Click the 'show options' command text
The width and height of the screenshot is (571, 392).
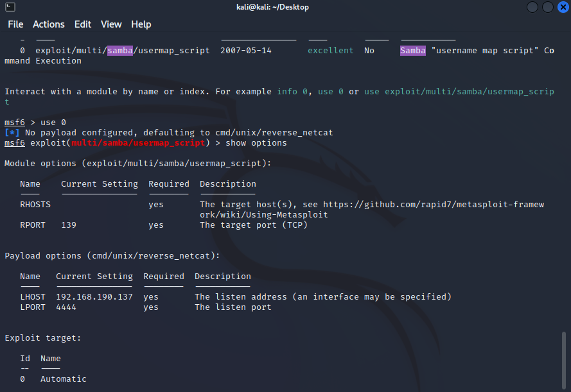[256, 143]
